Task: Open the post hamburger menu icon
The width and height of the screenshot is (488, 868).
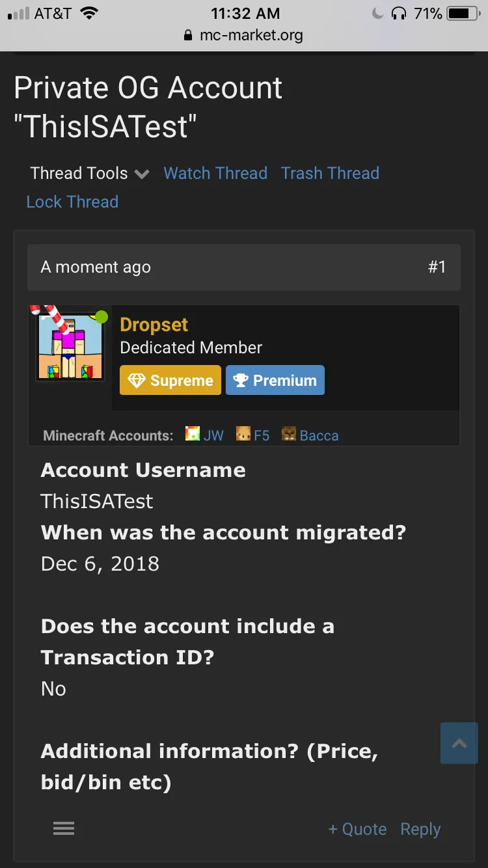Action: pyautogui.click(x=64, y=828)
